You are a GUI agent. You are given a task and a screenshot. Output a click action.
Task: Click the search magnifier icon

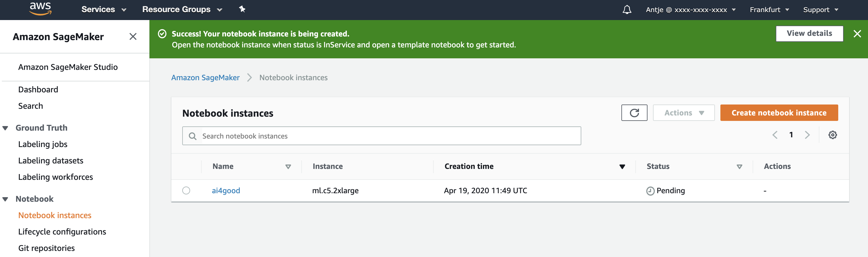193,136
